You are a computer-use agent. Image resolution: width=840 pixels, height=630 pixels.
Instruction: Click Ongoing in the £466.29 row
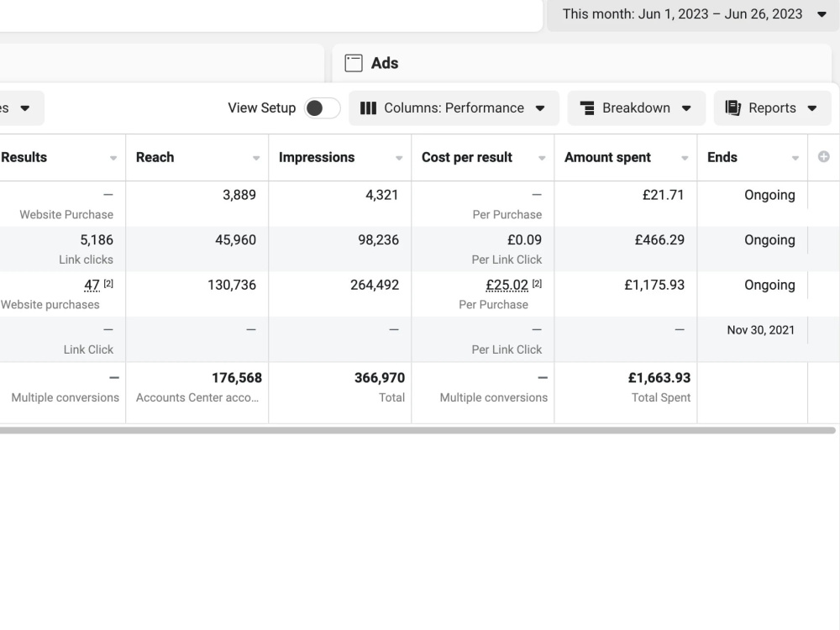pyautogui.click(x=769, y=240)
